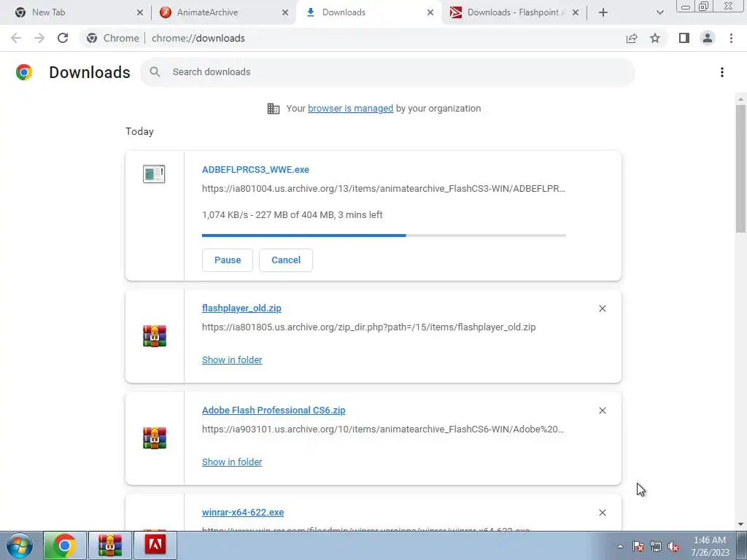
Task: Switch to Downloads - Flashpoint tab
Action: (513, 12)
